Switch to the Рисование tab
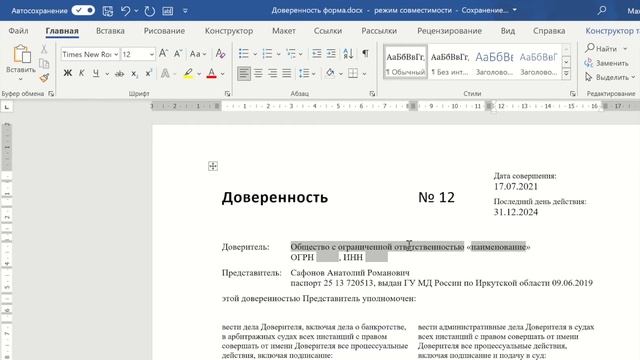Image resolution: width=640 pixels, height=360 pixels. [164, 31]
